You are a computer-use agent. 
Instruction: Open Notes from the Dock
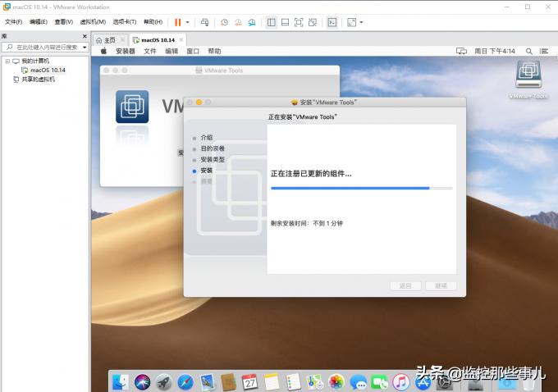272,383
